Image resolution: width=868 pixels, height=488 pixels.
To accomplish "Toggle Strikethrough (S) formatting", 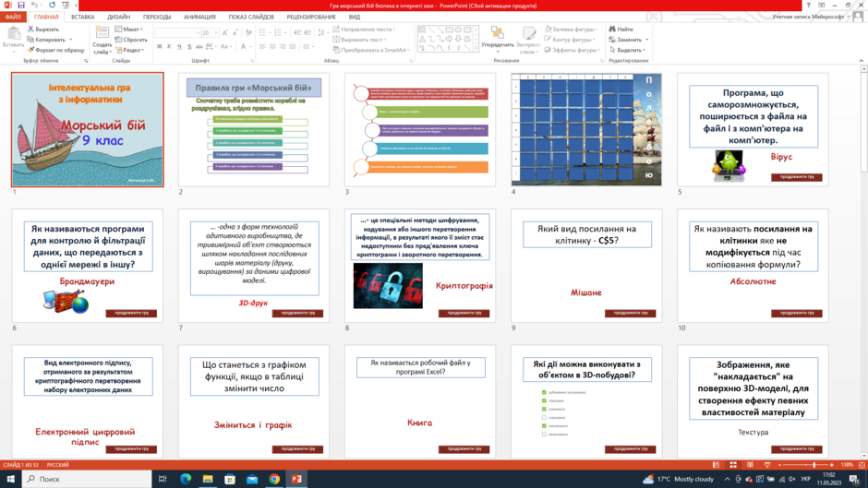I will [x=189, y=46].
